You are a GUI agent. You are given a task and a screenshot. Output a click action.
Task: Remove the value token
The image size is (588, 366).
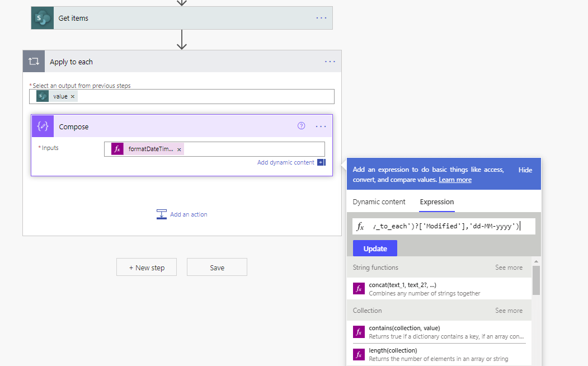coord(73,96)
